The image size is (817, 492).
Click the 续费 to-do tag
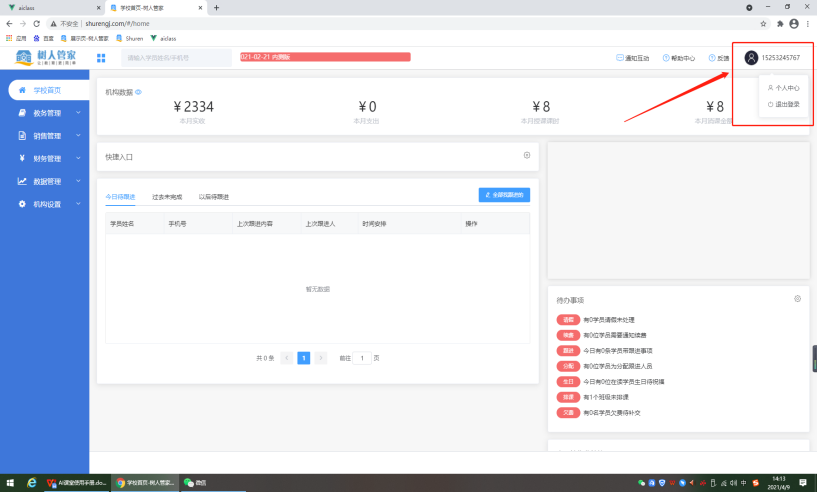[568, 335]
